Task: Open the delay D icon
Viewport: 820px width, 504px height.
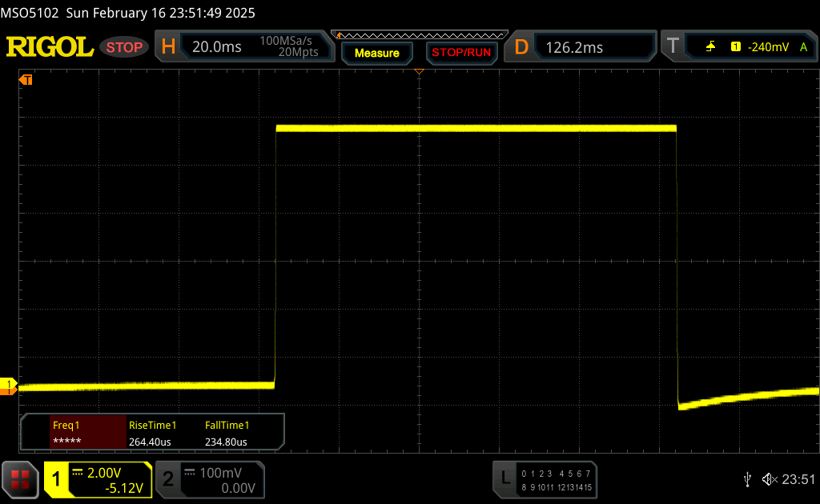Action: tap(521, 47)
